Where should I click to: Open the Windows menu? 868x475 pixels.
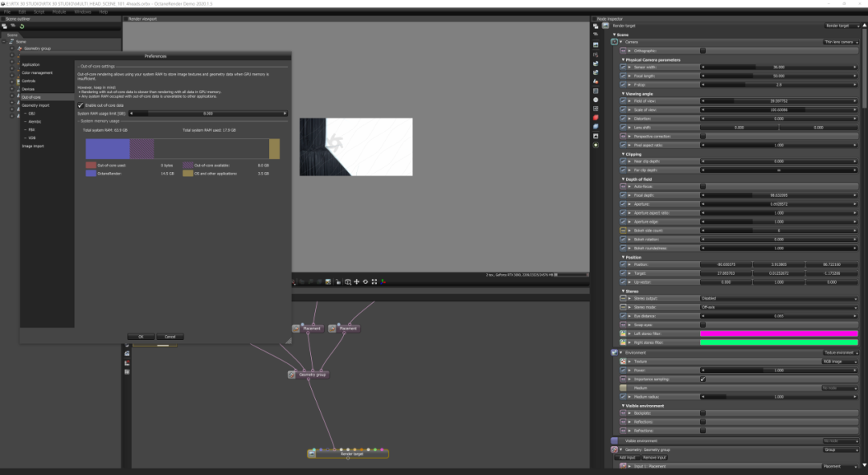tap(83, 11)
